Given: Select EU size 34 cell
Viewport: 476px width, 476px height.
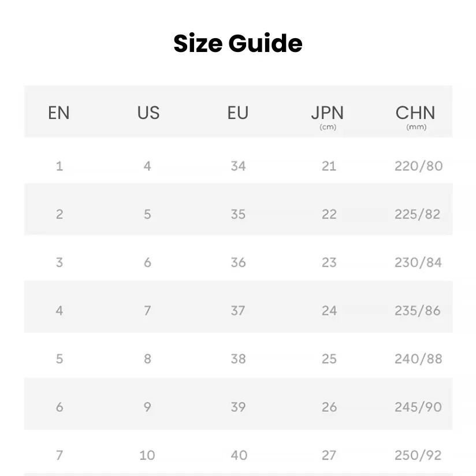Looking at the screenshot, I should (x=239, y=166).
